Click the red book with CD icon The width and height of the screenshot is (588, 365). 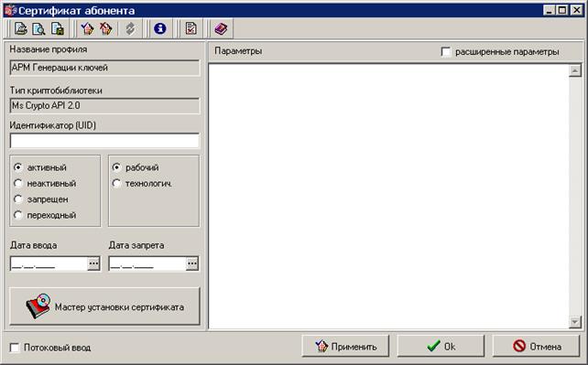(x=38, y=306)
